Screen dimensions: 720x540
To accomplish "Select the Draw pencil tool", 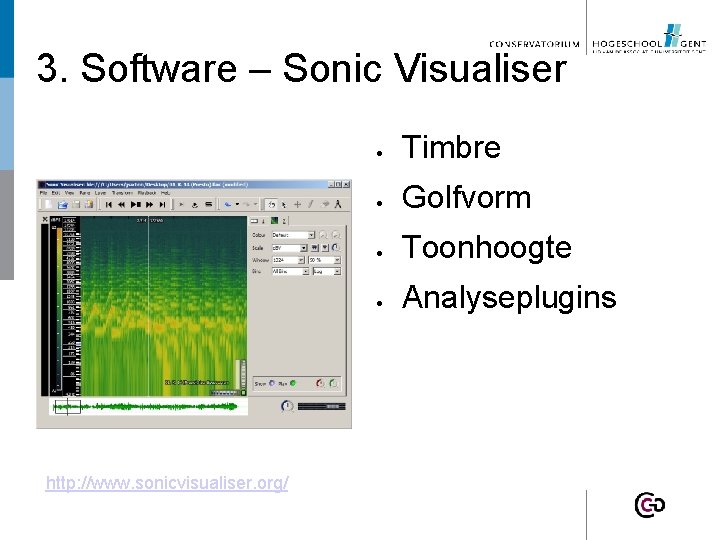I will click(x=311, y=204).
